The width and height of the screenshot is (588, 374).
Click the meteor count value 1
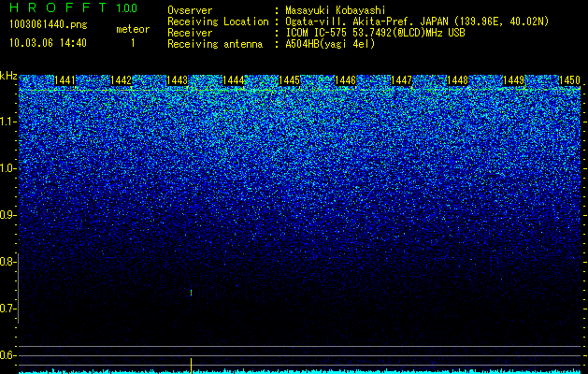133,43
